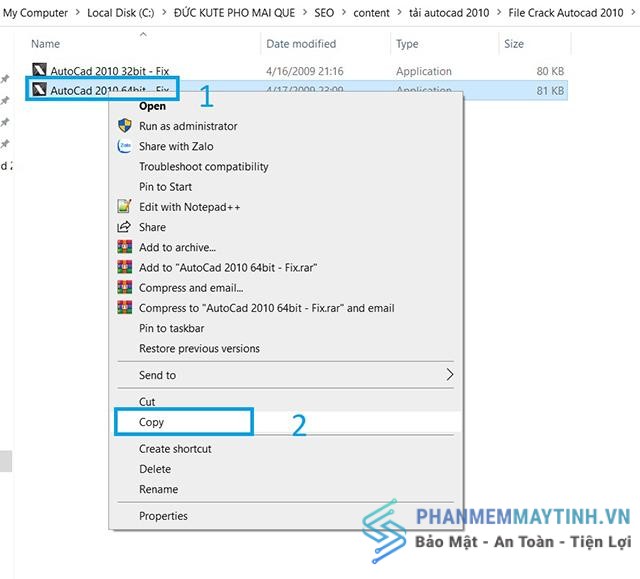
Task: Select Add to archive...
Action: click(177, 247)
